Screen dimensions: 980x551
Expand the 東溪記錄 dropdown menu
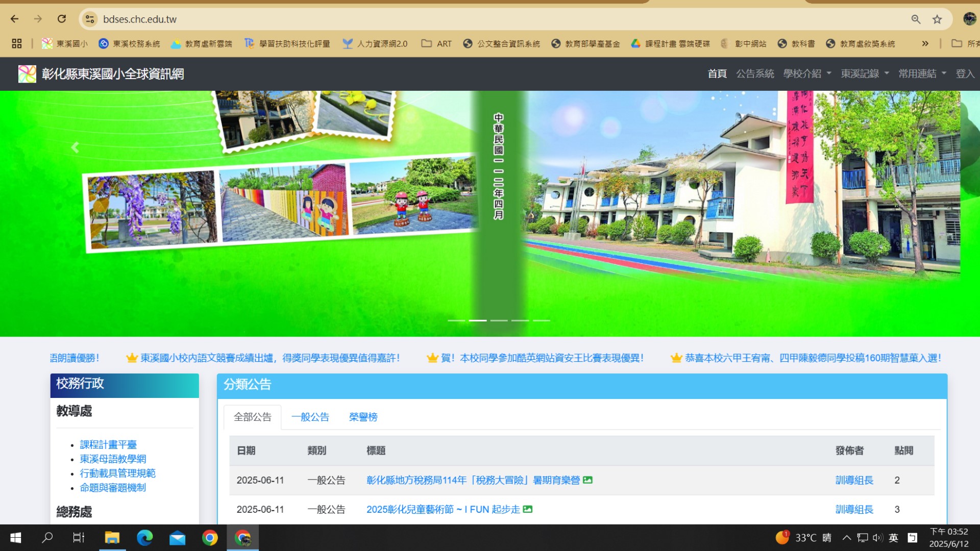click(x=865, y=74)
